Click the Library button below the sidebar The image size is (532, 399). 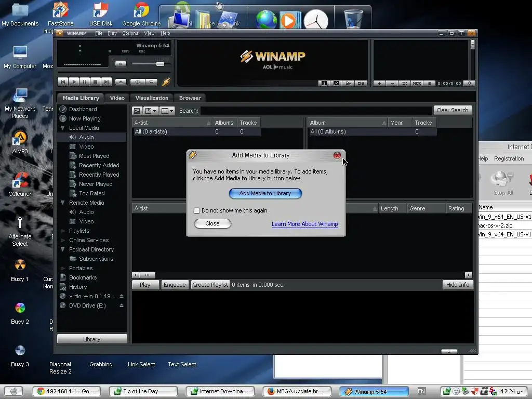pos(91,339)
